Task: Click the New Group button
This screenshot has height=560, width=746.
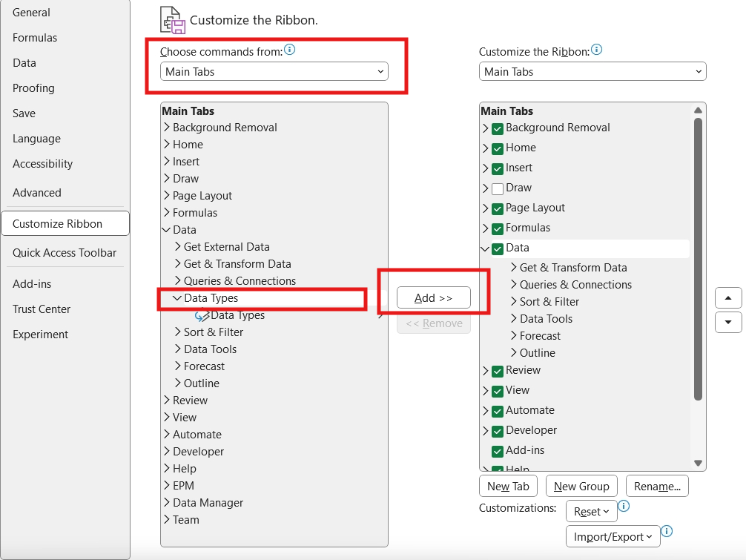Action: coord(581,486)
